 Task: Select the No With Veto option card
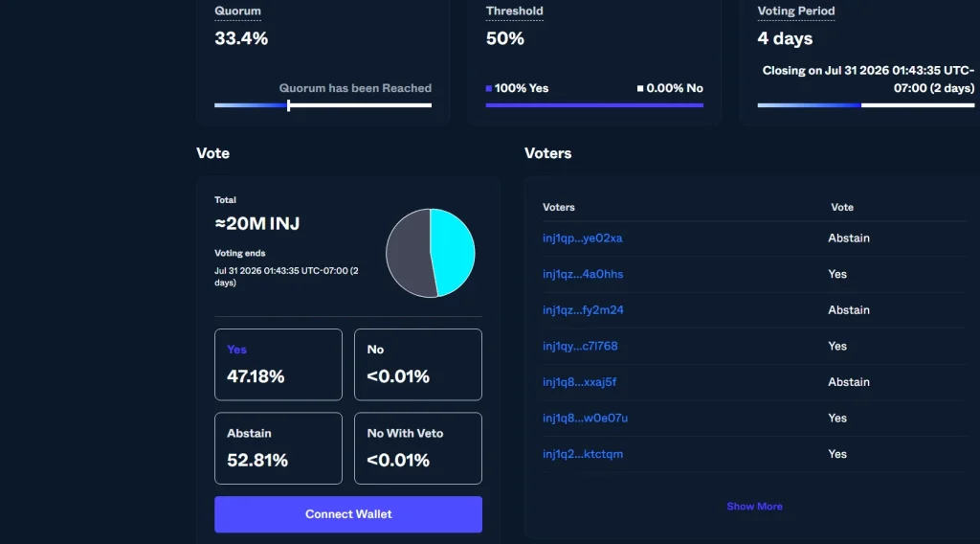click(418, 448)
